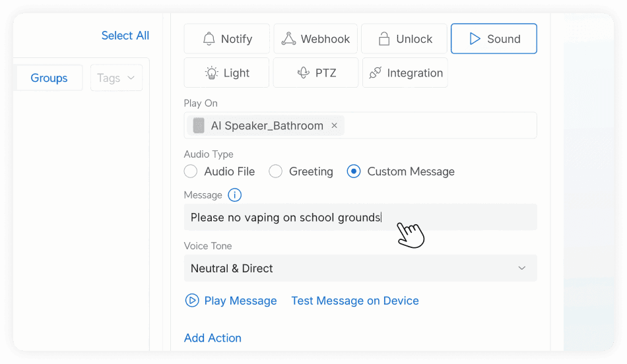This screenshot has width=627, height=364.
Task: Select the Notify action button
Action: pos(227,39)
